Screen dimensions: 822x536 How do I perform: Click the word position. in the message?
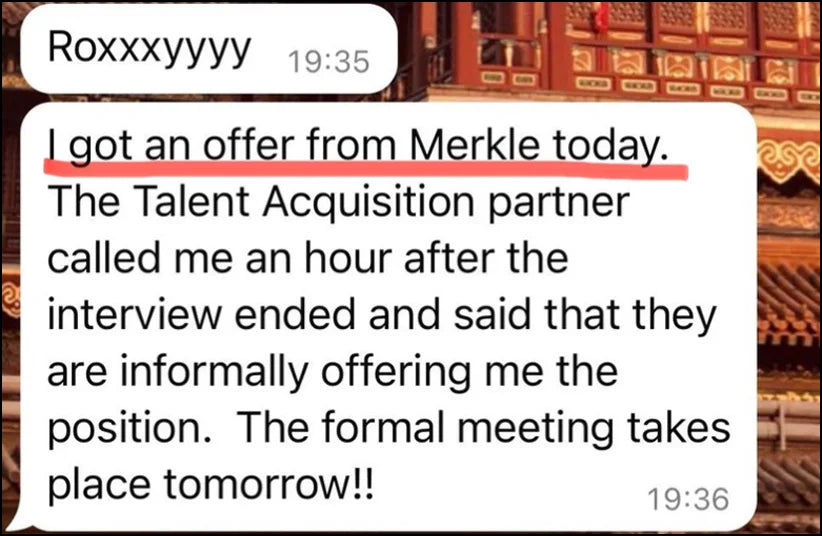point(131,430)
